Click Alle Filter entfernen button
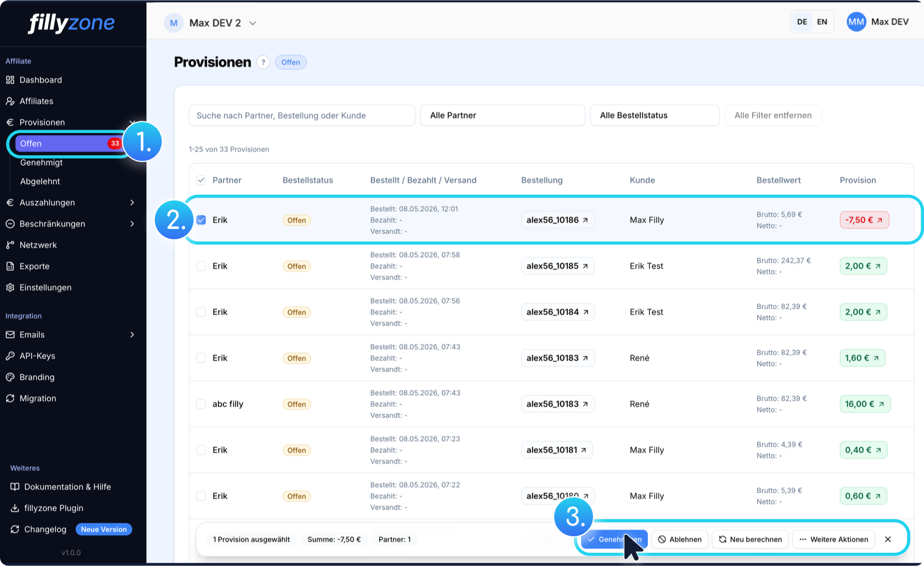 coord(773,115)
